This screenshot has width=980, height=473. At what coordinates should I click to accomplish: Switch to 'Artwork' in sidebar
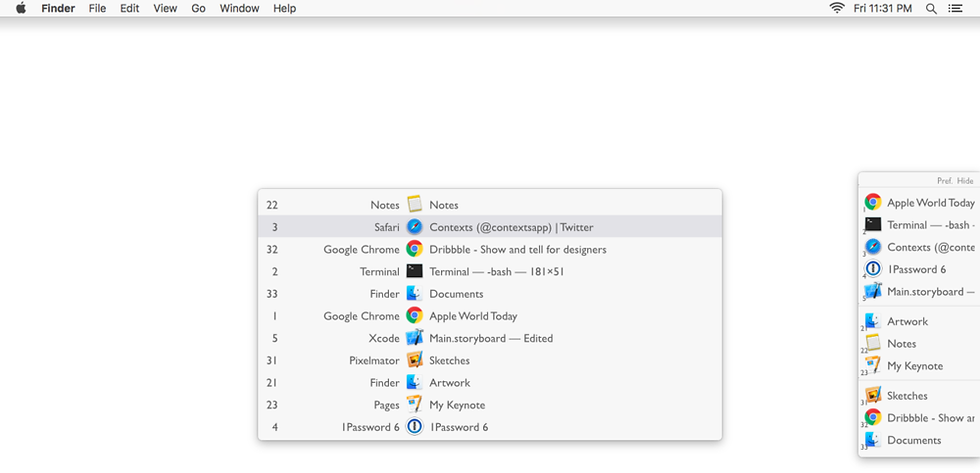[908, 321]
